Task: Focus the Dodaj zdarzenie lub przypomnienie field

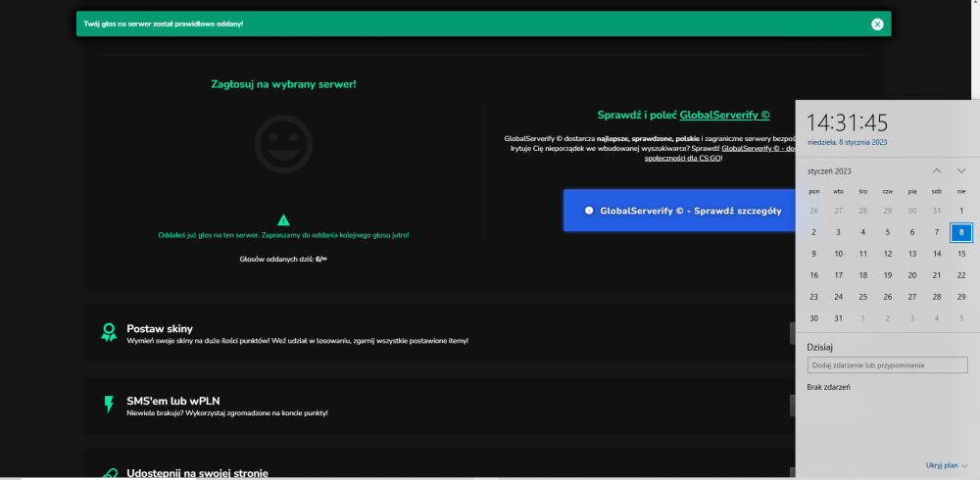Action: [888, 365]
